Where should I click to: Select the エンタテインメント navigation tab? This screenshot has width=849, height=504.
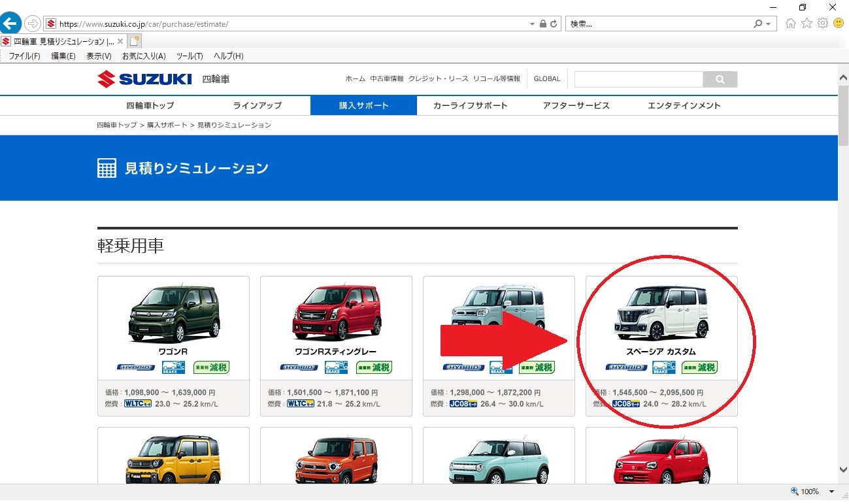pos(684,105)
